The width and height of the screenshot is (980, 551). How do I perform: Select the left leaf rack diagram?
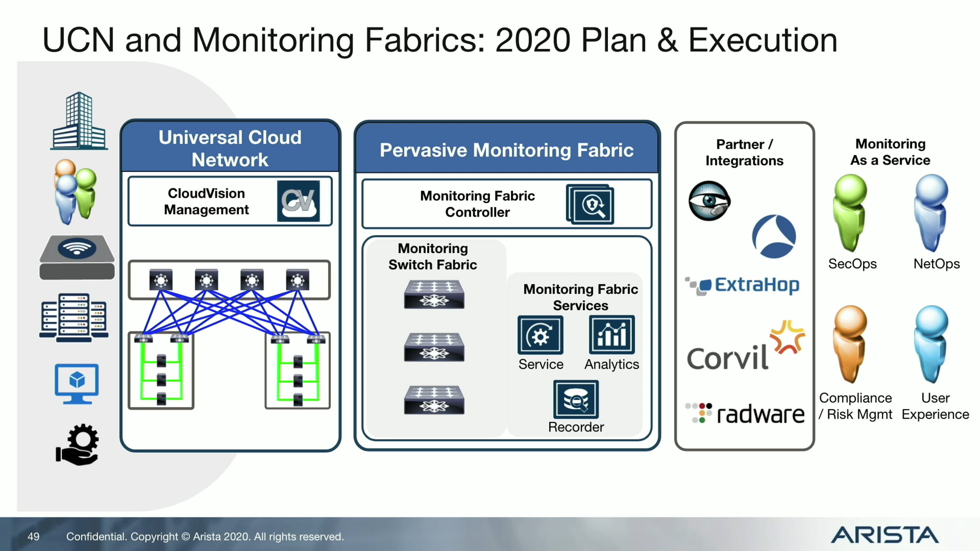[161, 371]
